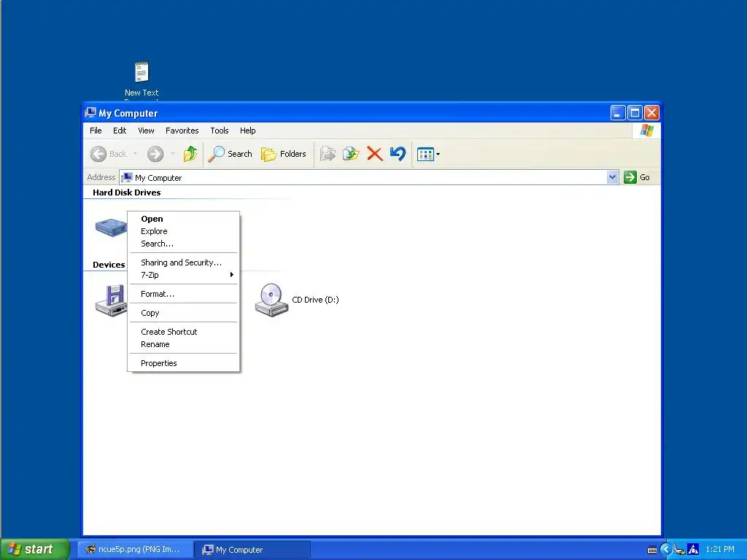Click the 1:21 PM clock
The width and height of the screenshot is (747, 560).
coord(720,550)
